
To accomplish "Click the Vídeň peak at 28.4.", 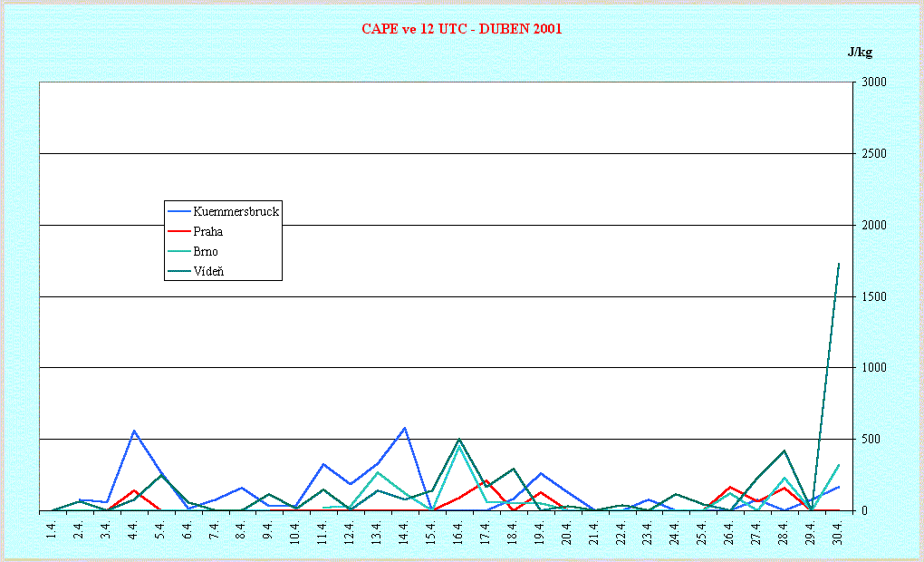I will pos(784,451).
